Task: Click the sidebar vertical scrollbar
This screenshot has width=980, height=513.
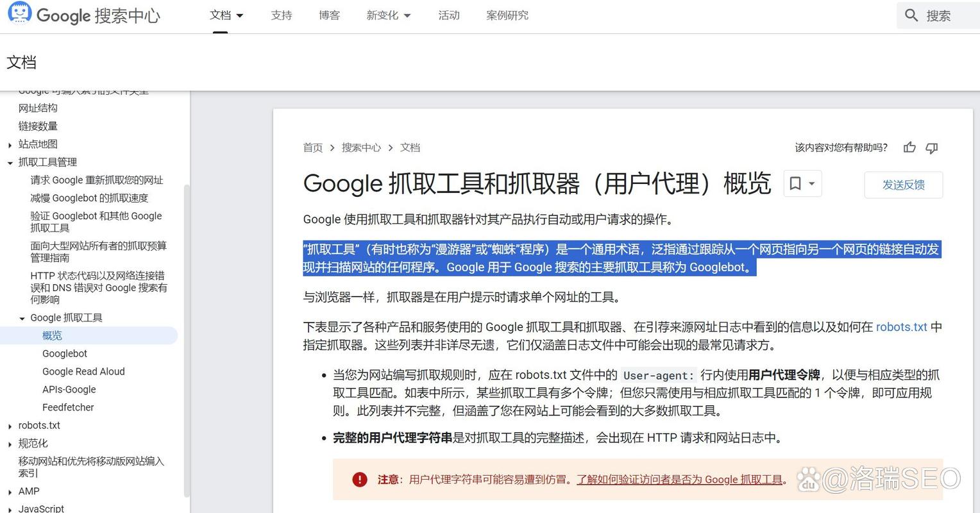Action: click(187, 340)
